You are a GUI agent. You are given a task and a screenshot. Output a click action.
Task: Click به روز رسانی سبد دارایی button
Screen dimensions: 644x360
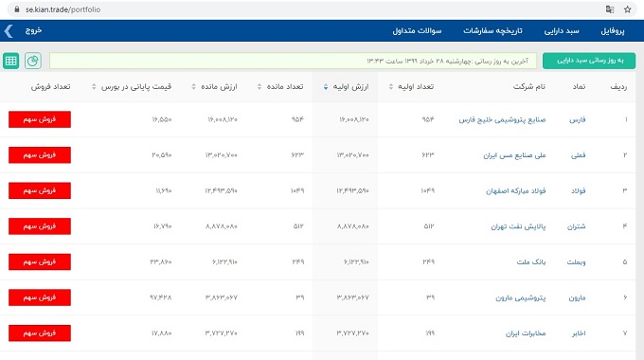tap(589, 61)
